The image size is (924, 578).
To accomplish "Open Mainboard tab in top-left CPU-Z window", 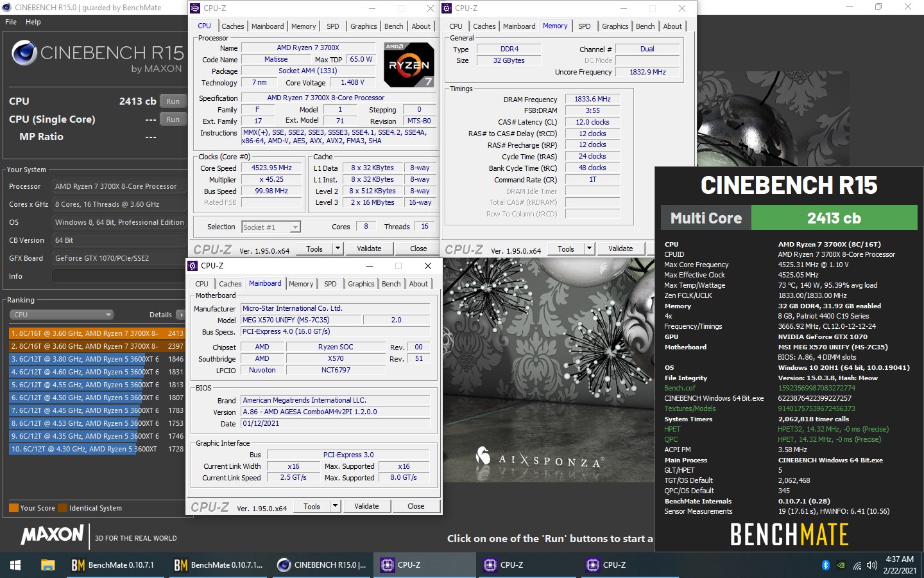I will pyautogui.click(x=268, y=26).
